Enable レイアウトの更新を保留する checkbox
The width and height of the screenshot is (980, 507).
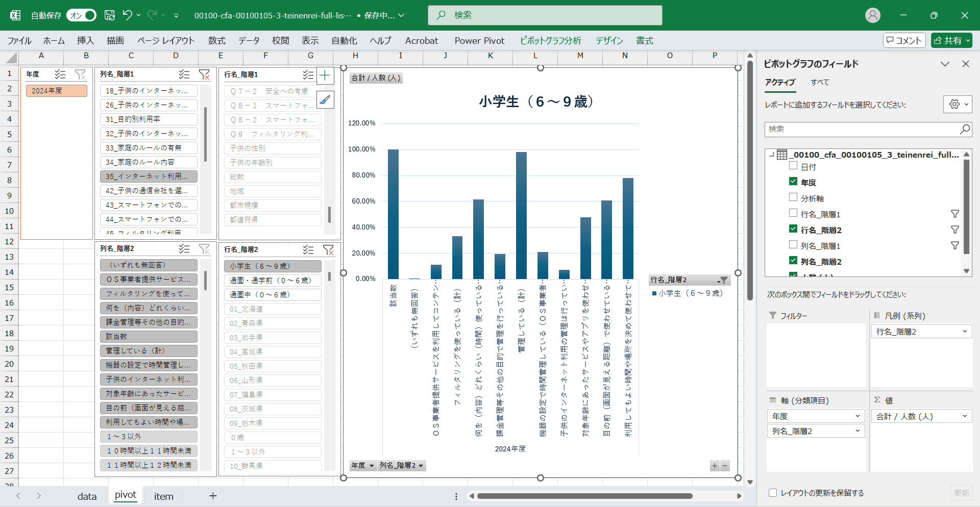point(773,493)
